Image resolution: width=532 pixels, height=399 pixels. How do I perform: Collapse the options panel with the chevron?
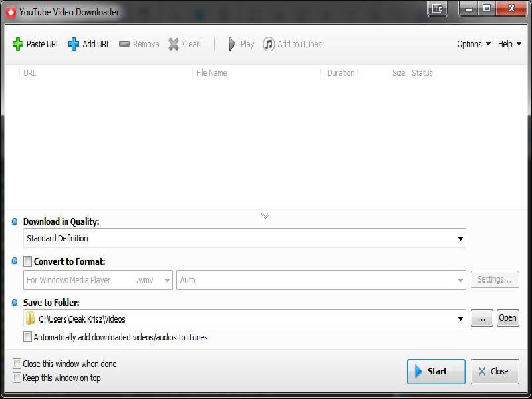click(265, 215)
